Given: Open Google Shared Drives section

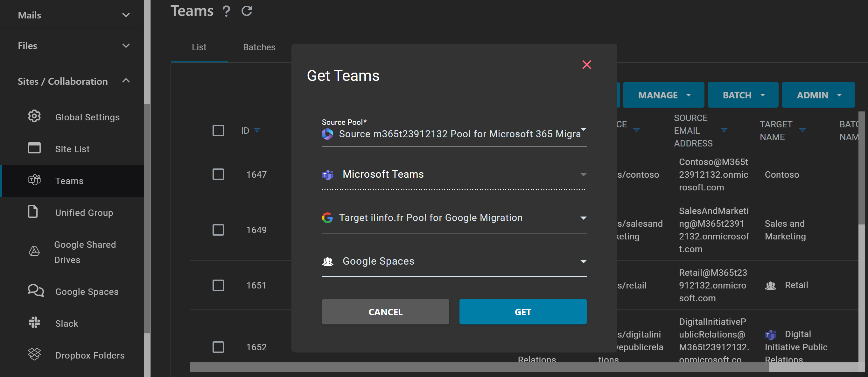Looking at the screenshot, I should [72, 252].
